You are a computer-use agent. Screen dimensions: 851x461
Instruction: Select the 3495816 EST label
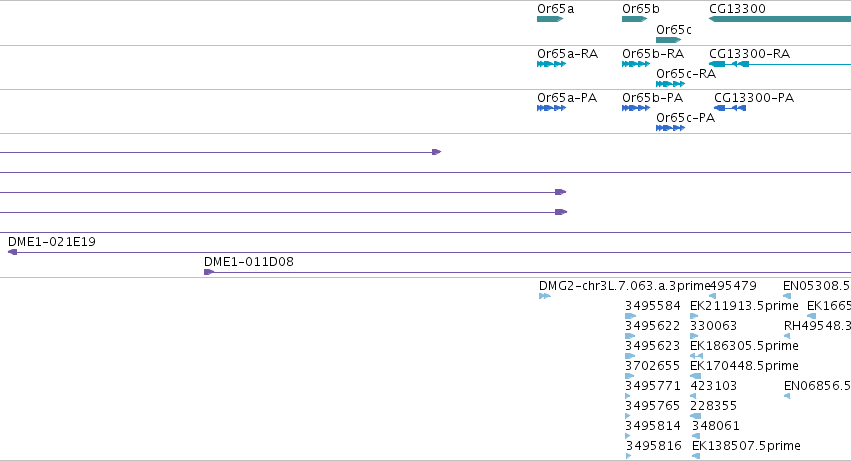click(653, 446)
